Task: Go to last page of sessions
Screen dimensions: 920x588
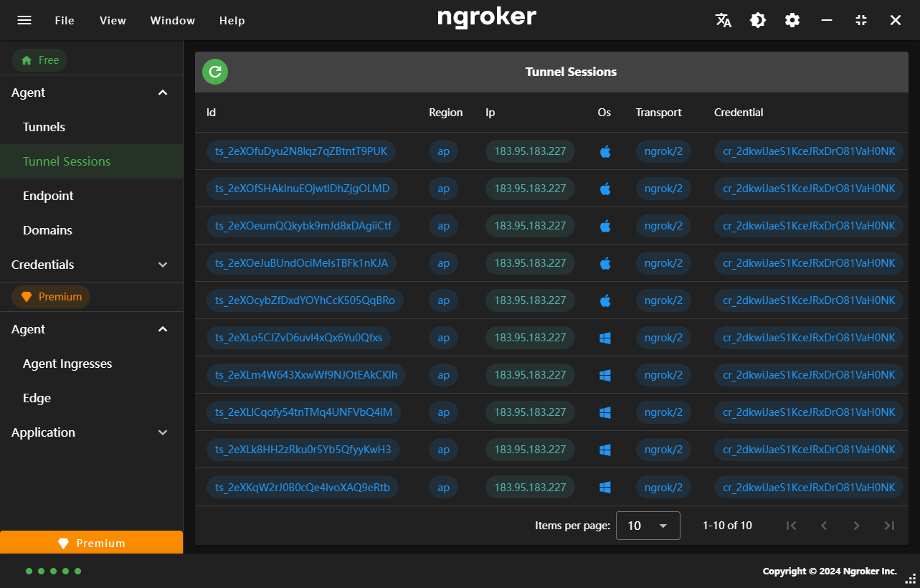Action: pyautogui.click(x=889, y=526)
